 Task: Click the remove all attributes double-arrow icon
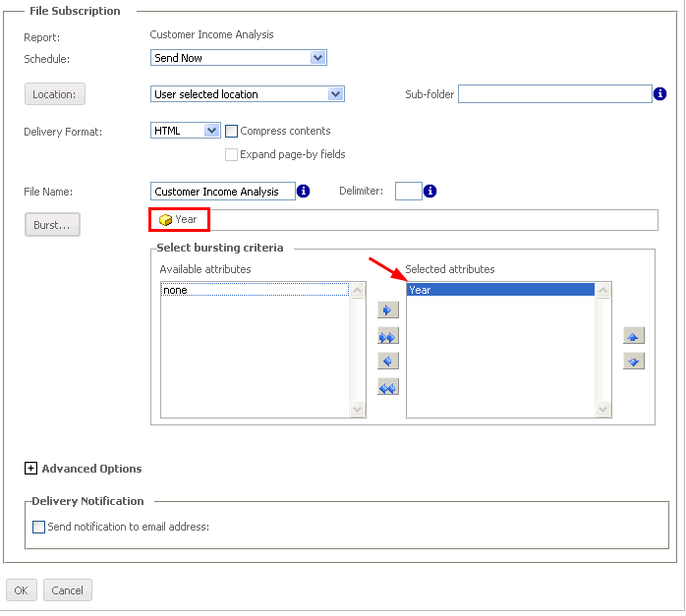coord(387,387)
